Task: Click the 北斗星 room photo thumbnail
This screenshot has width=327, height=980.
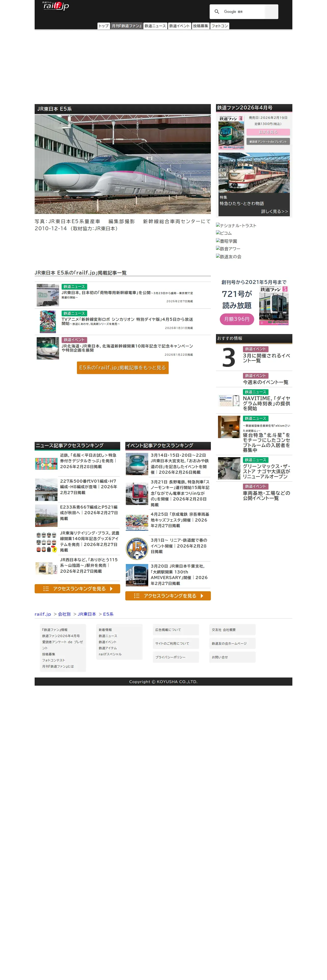Action: tap(229, 427)
